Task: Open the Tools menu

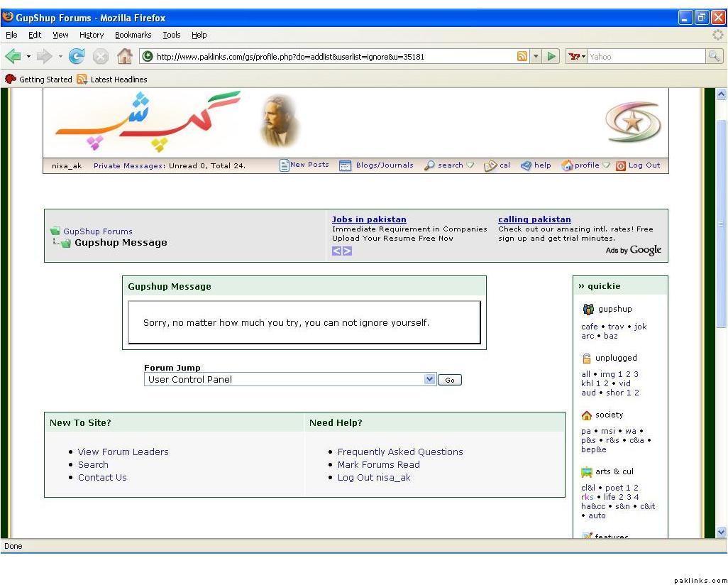Action: pos(171,35)
